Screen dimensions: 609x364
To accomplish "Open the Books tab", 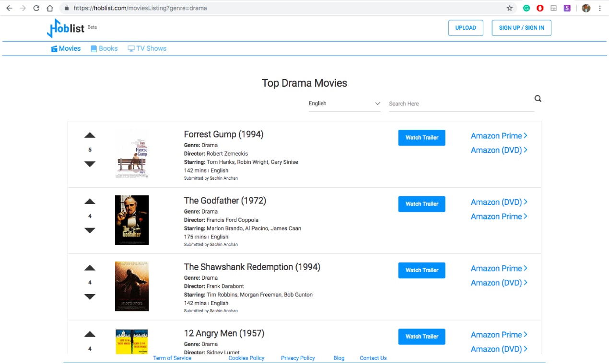I will [104, 48].
